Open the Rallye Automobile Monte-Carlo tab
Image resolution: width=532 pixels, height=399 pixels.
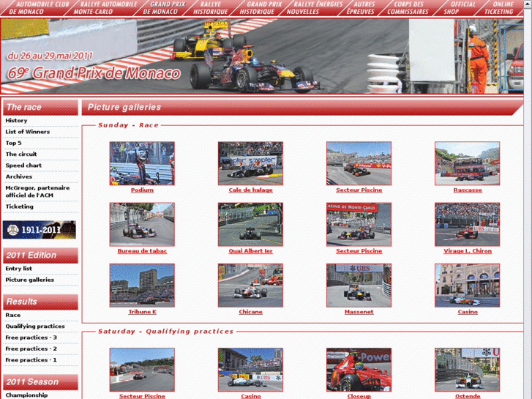105,8
